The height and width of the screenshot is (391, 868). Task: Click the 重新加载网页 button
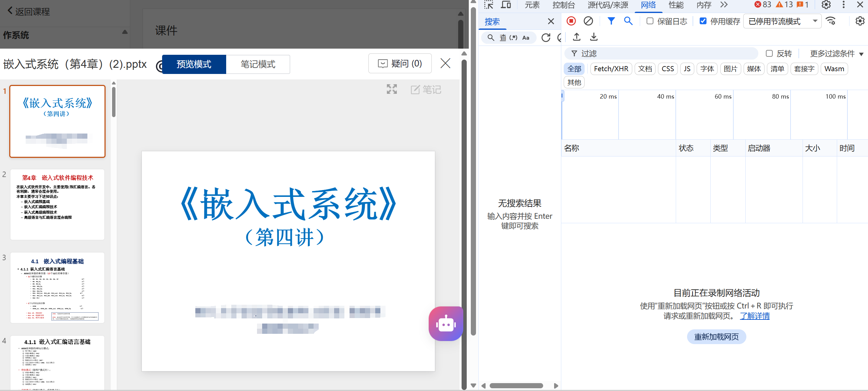[x=716, y=337]
